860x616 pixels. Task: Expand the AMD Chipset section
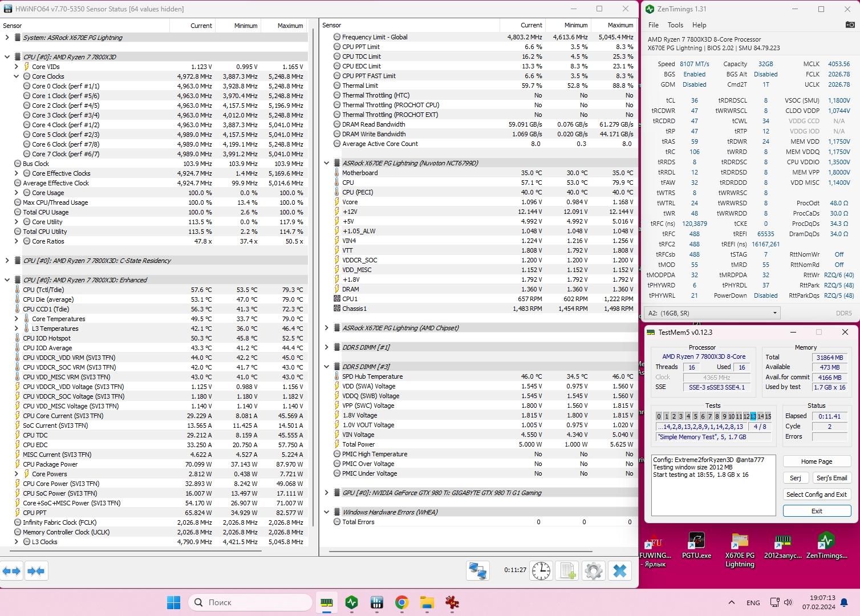point(326,328)
